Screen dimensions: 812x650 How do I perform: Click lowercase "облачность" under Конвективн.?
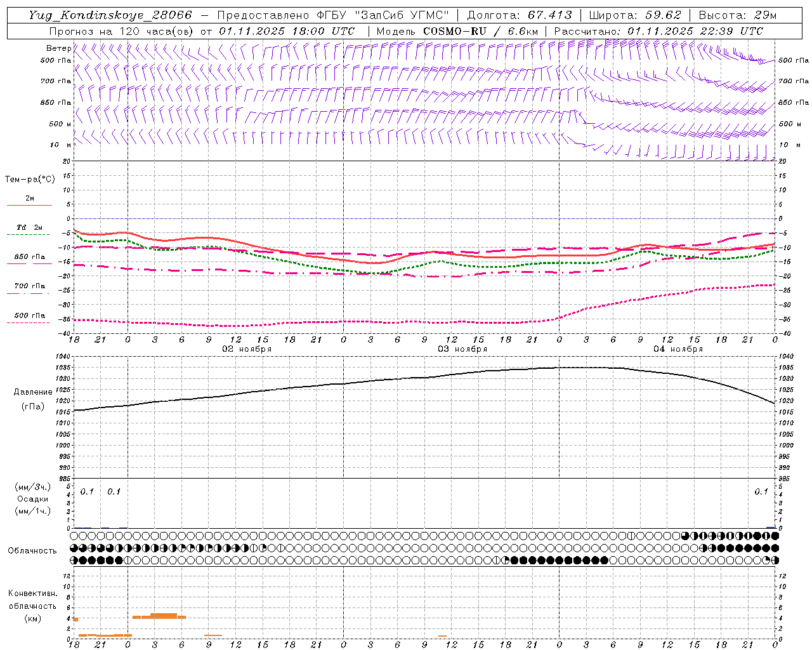(x=33, y=606)
